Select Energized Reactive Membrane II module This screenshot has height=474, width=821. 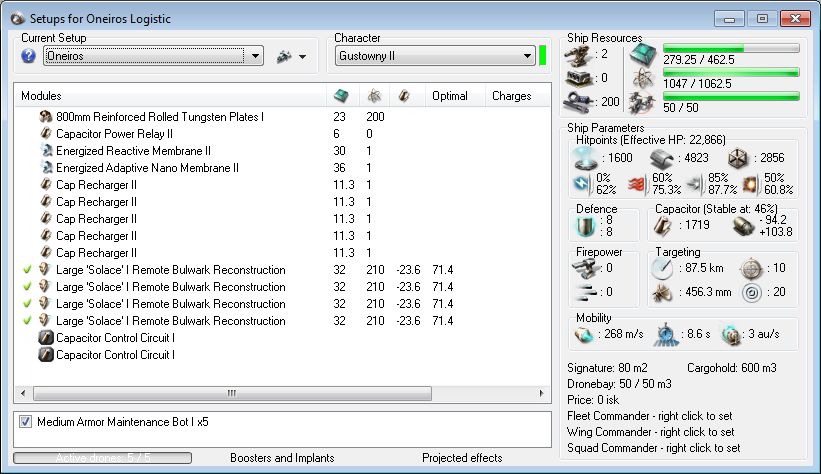click(x=134, y=151)
